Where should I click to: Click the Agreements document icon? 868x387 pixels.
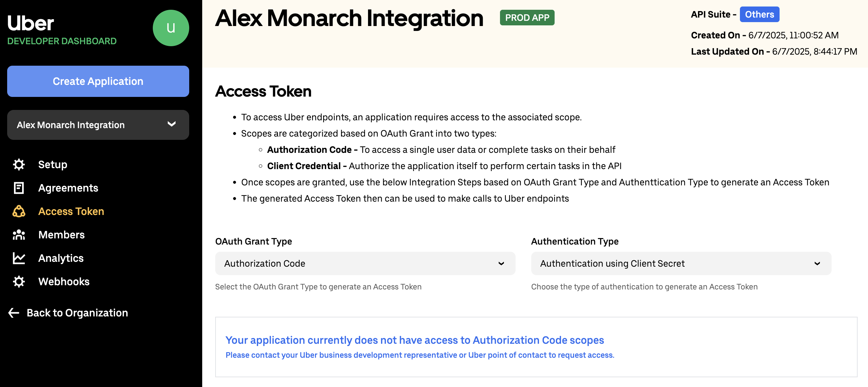point(19,188)
